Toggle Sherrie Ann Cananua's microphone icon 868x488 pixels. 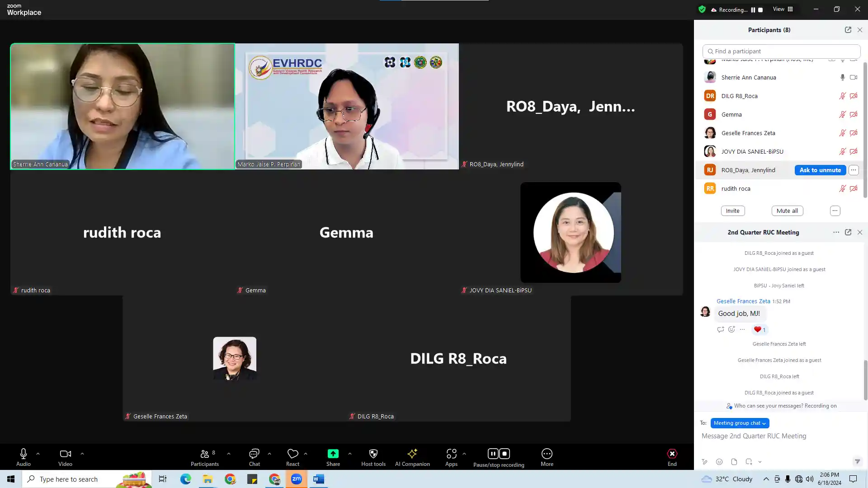tap(842, 77)
